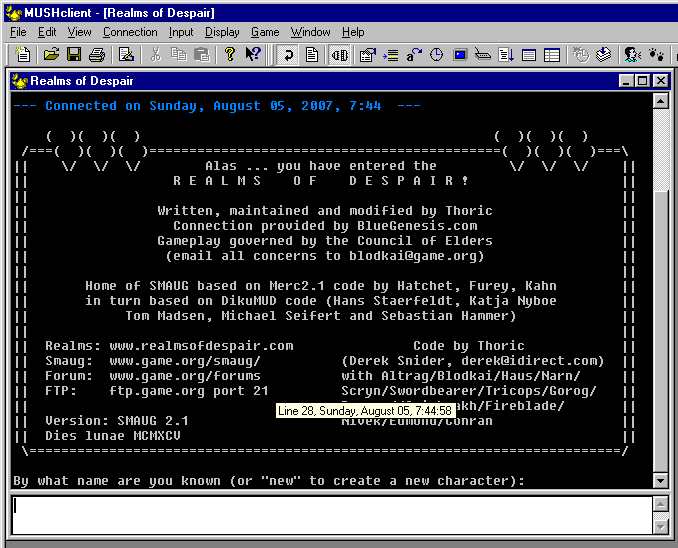This screenshot has height=548, width=678.
Task: Click 'Code by Thoric' text
Action: 469,346
